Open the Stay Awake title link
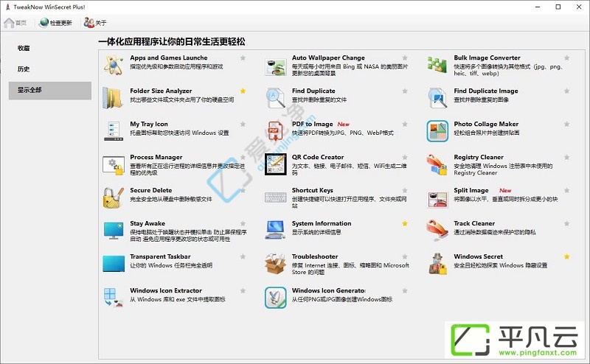590x364 pixels. click(x=147, y=223)
